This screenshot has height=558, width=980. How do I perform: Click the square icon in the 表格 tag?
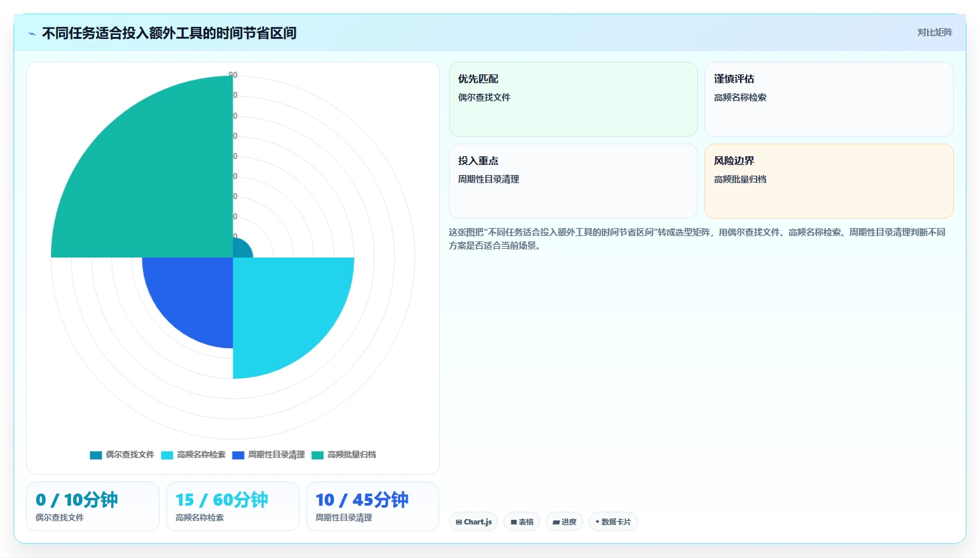(x=513, y=522)
